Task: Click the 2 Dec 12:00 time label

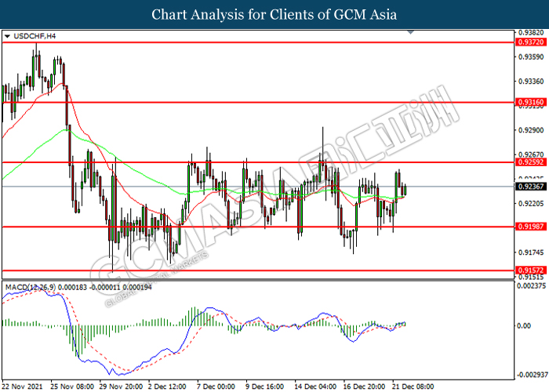Action: click(167, 387)
